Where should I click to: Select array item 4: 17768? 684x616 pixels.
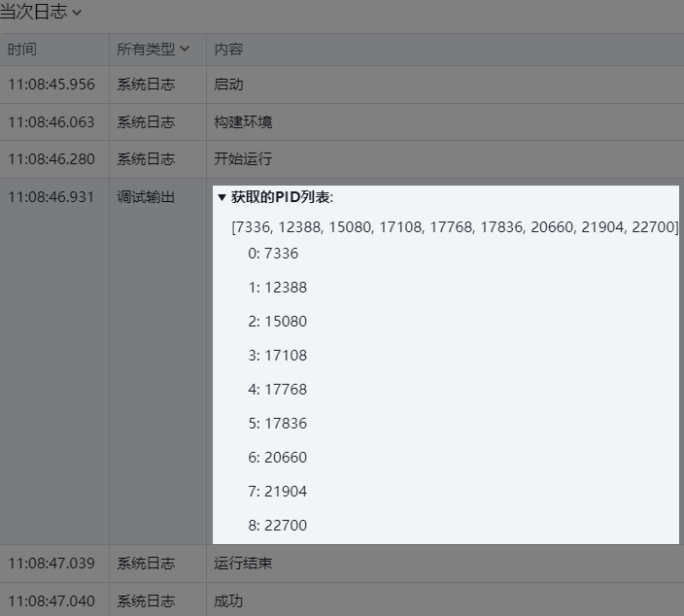[x=277, y=390]
